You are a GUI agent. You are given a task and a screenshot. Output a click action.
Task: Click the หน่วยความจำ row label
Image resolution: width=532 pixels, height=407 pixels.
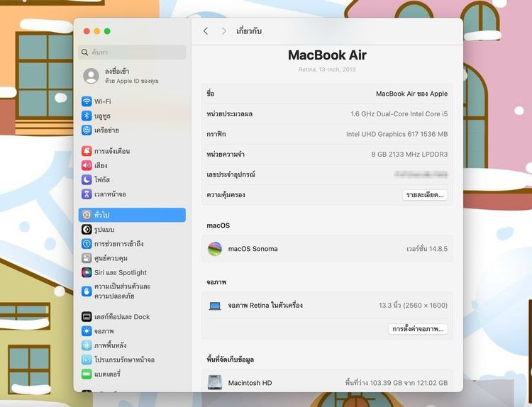click(226, 155)
